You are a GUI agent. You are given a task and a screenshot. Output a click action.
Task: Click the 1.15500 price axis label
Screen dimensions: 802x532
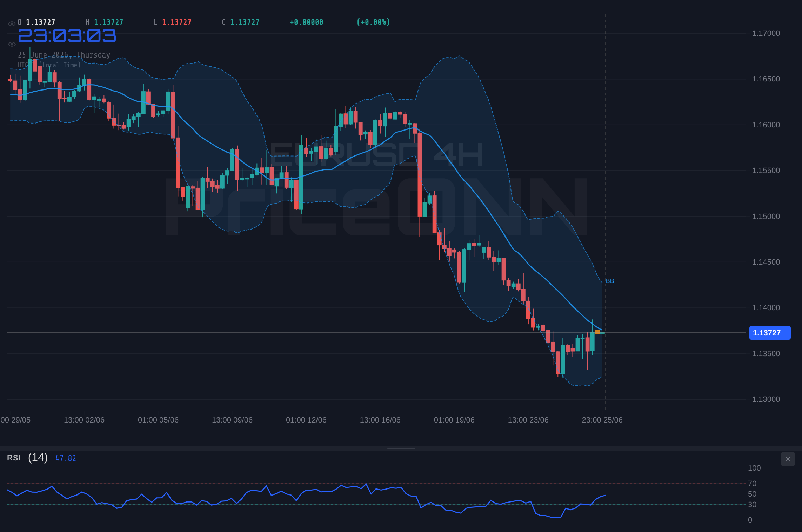point(766,171)
